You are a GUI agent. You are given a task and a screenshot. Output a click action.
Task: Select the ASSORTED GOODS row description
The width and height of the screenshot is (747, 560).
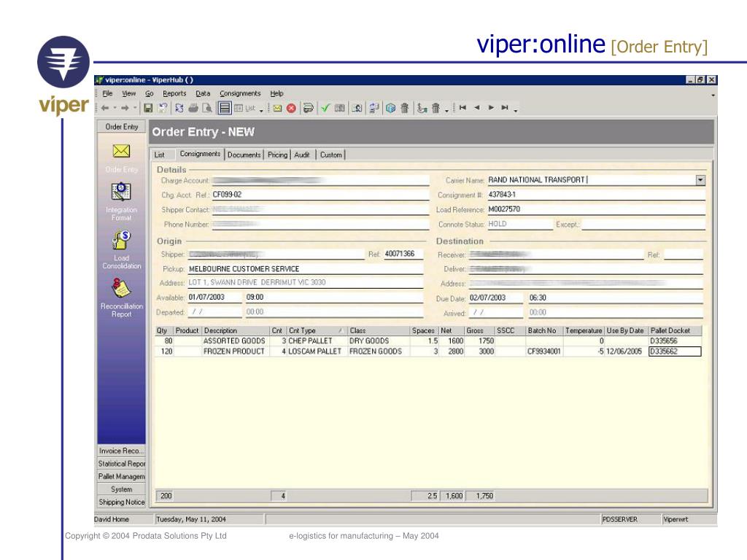(234, 341)
